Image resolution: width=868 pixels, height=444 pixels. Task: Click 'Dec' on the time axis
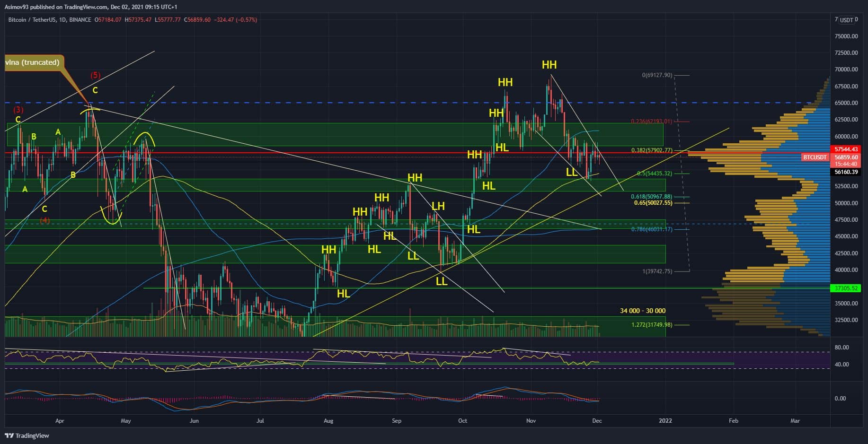597,421
